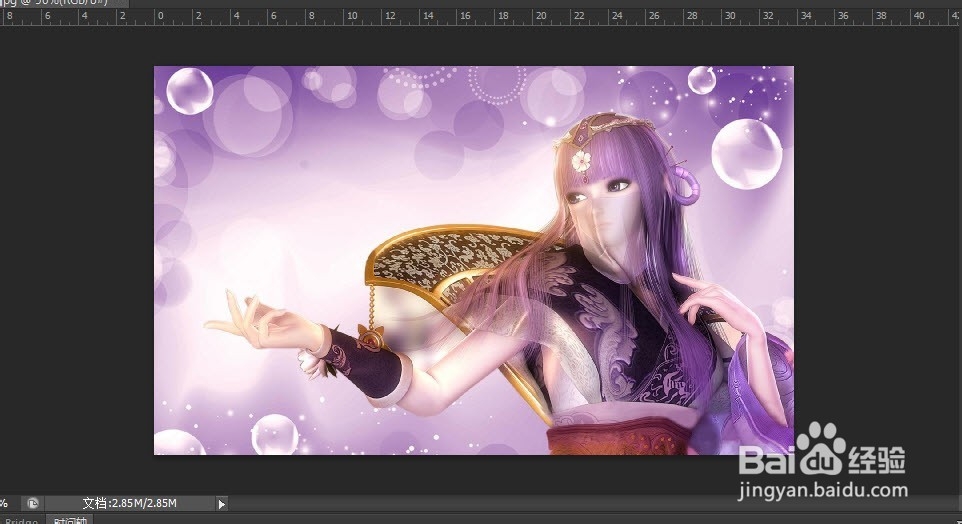Open the status bar info arrow menu
The width and height of the screenshot is (962, 524).
coord(221,504)
